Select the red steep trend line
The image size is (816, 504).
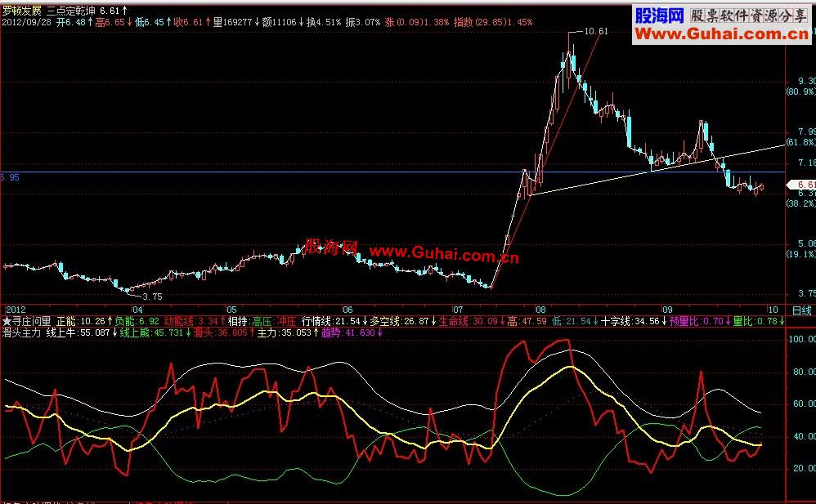[x=545, y=160]
